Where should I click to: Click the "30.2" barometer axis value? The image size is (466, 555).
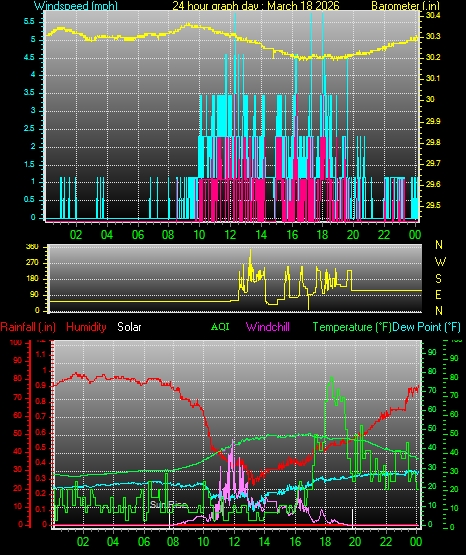433,57
